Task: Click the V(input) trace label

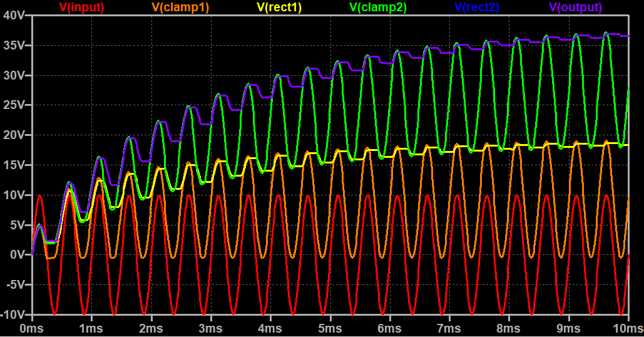Action: [x=81, y=8]
